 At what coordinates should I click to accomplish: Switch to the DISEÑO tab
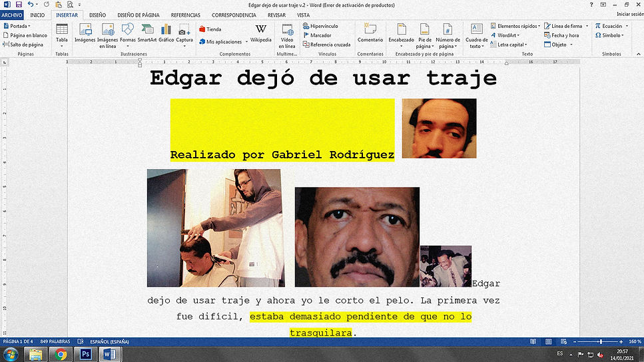point(98,15)
